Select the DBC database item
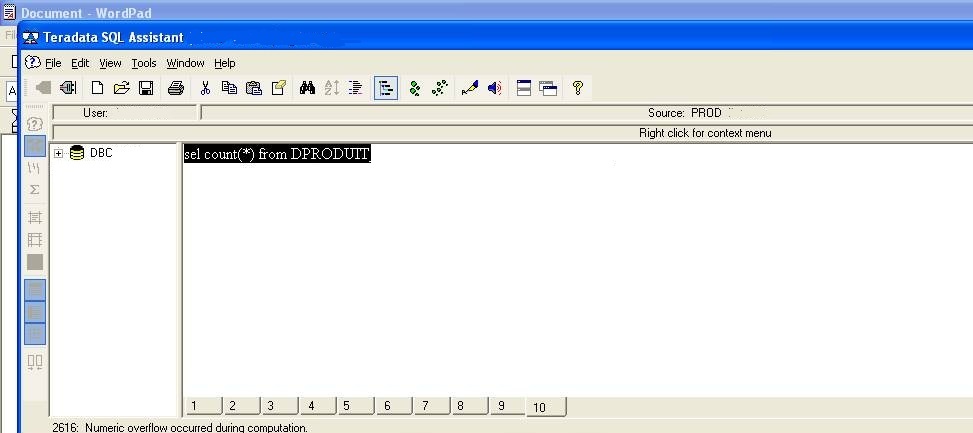Screen dimensions: 973x433 tap(101, 153)
